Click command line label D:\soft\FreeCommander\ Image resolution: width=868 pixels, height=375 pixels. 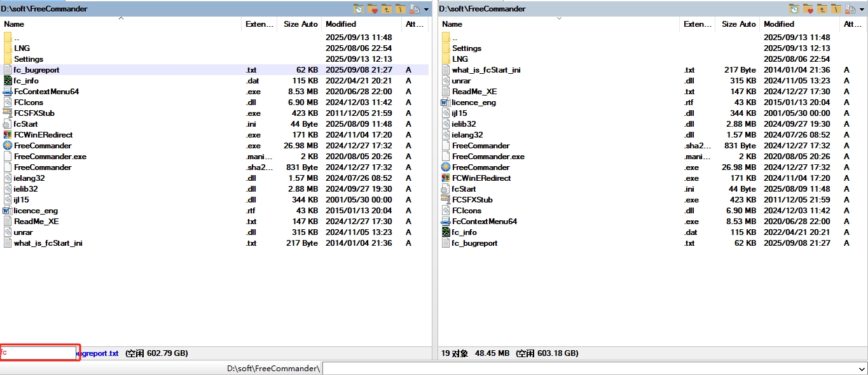[x=273, y=369]
